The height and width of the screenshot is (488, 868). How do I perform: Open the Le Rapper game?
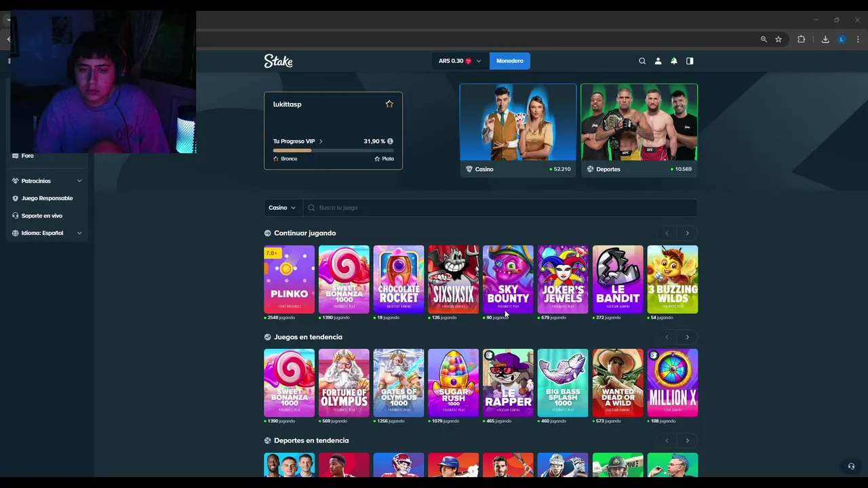508,383
